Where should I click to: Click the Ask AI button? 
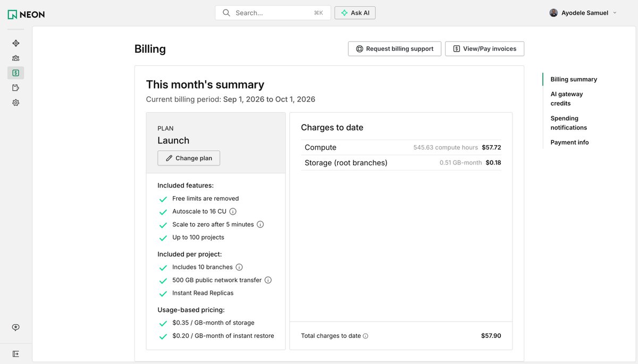pos(355,13)
